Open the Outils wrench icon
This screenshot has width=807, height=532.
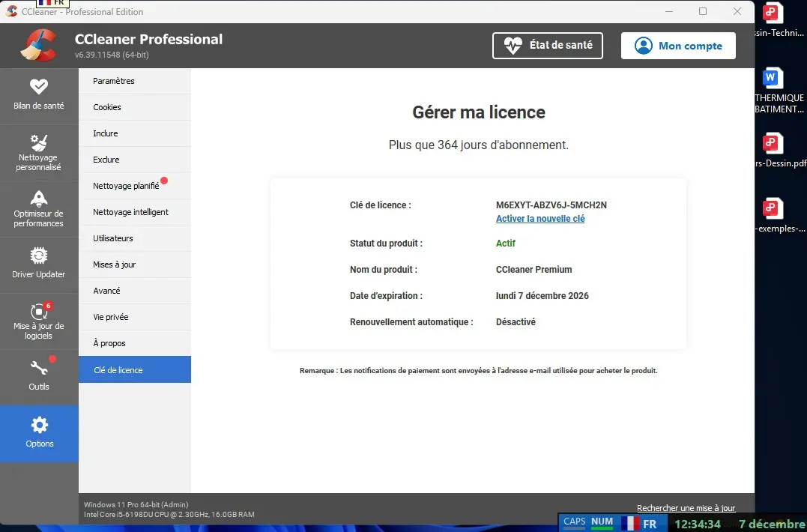tap(40, 367)
